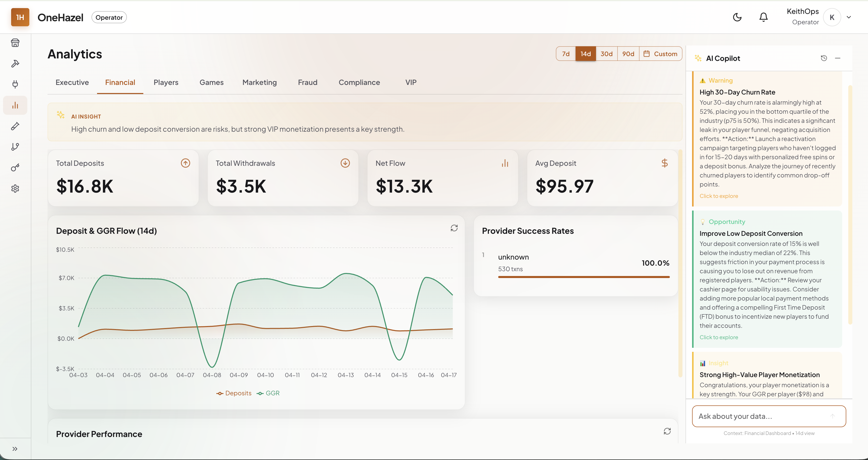Click the 1H OneHazel logo

[x=20, y=17]
